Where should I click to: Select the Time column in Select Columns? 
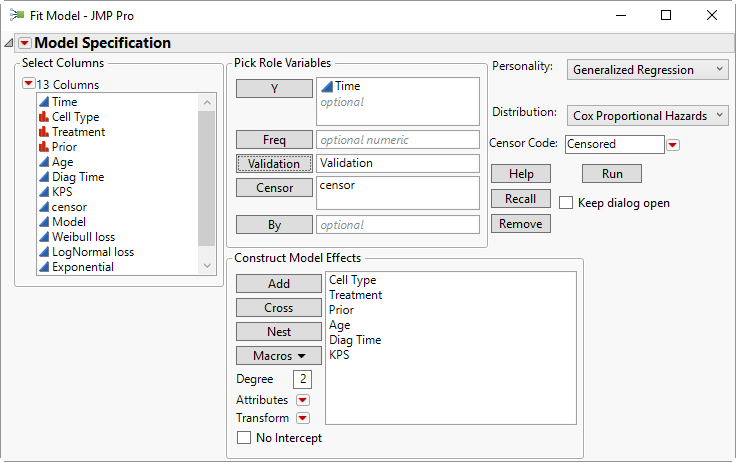(64, 102)
